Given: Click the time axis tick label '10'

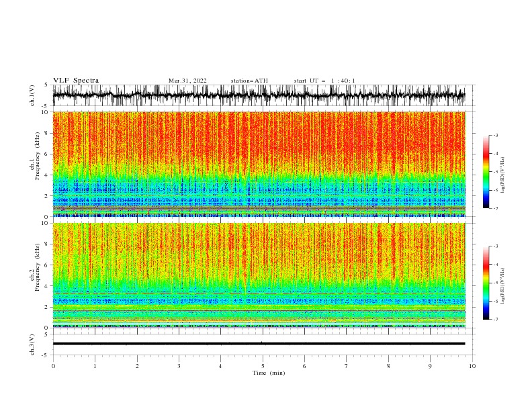Looking at the screenshot, I should [472, 366].
